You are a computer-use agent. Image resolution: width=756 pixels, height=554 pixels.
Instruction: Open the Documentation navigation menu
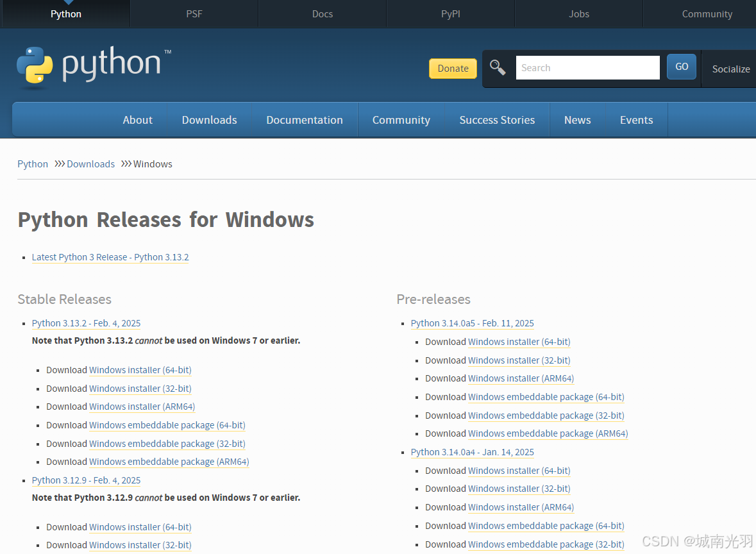coord(305,120)
